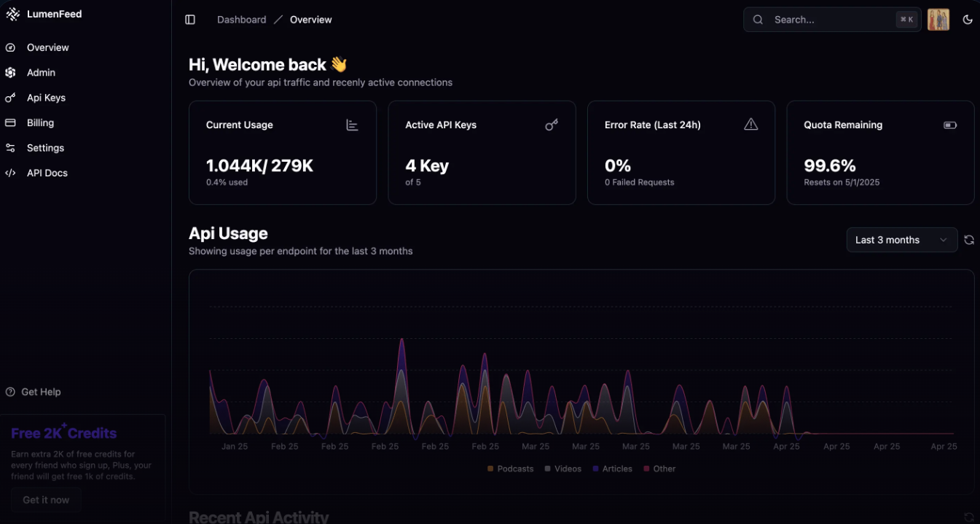Refresh the Recent Api Activity section

[969, 517]
